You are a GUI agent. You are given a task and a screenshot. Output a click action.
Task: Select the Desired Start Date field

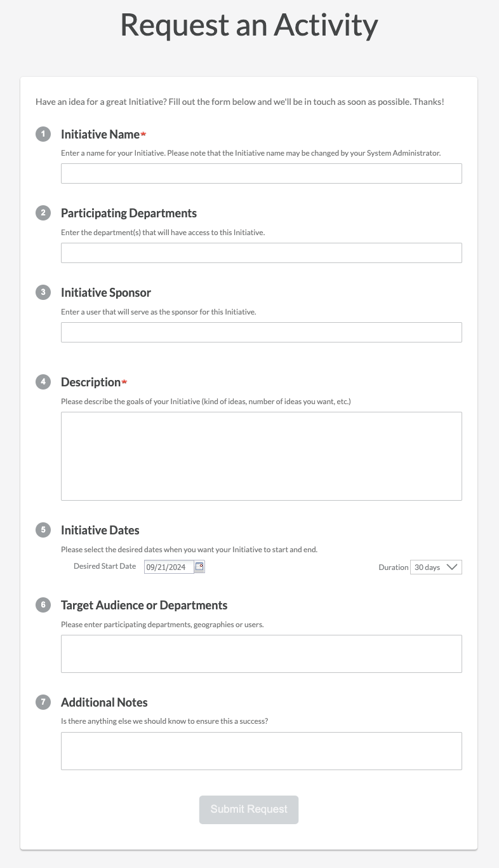coord(169,567)
